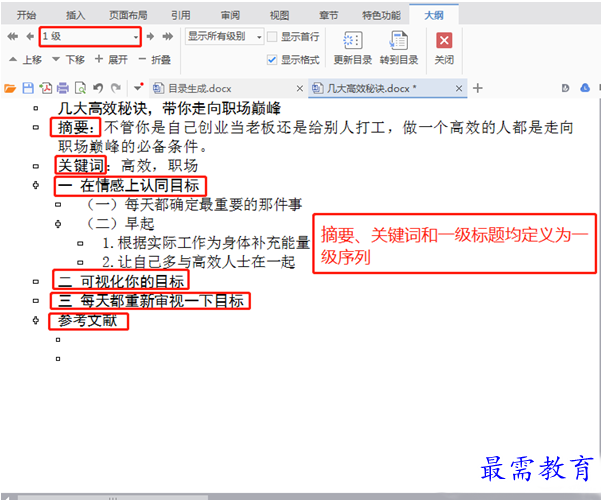Viewport: 602px width, 500px height.
Task: Click 上移 to move item up
Action: (x=25, y=60)
